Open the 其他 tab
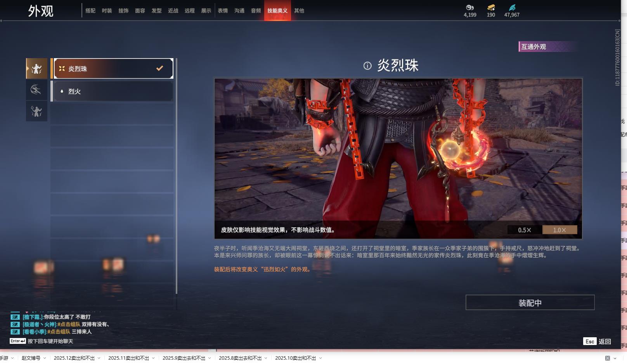Screen dimensions: 627x364 (299, 10)
